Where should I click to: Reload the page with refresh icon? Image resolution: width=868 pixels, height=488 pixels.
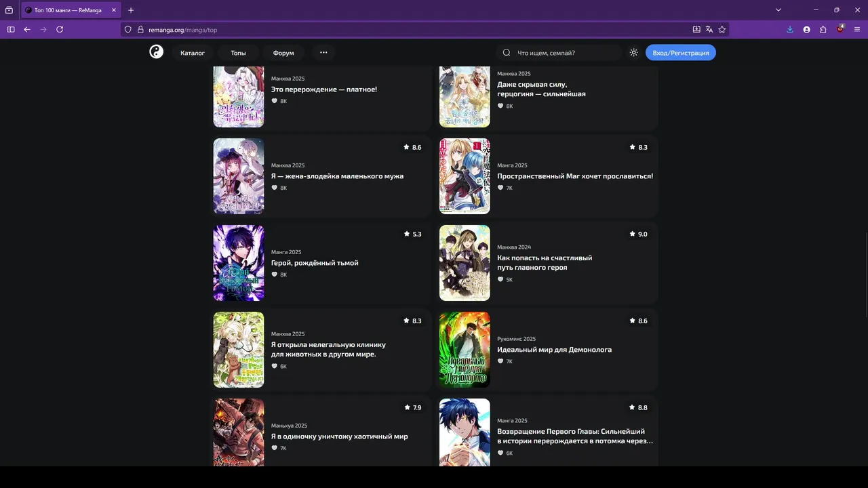click(x=60, y=30)
